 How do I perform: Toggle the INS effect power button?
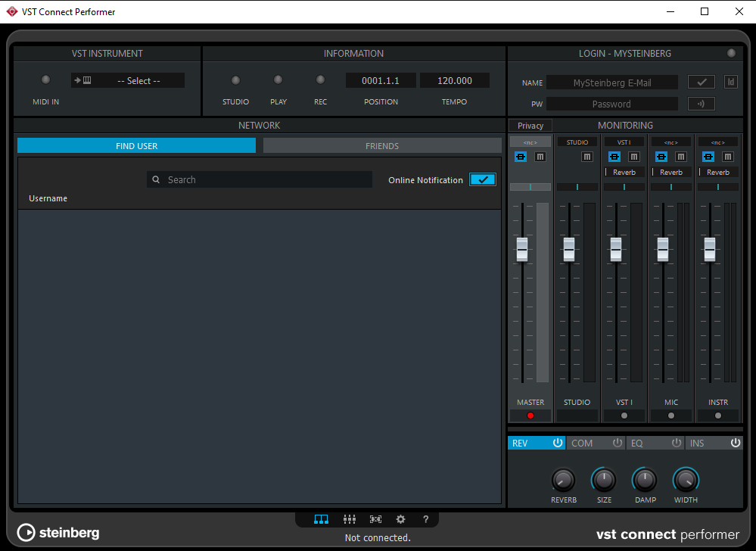click(x=735, y=443)
